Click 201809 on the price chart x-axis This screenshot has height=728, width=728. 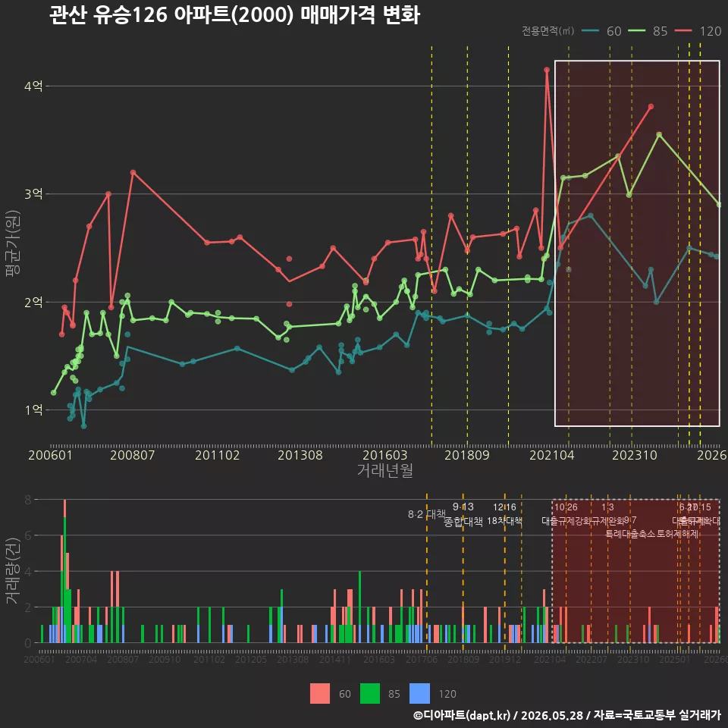(x=467, y=455)
